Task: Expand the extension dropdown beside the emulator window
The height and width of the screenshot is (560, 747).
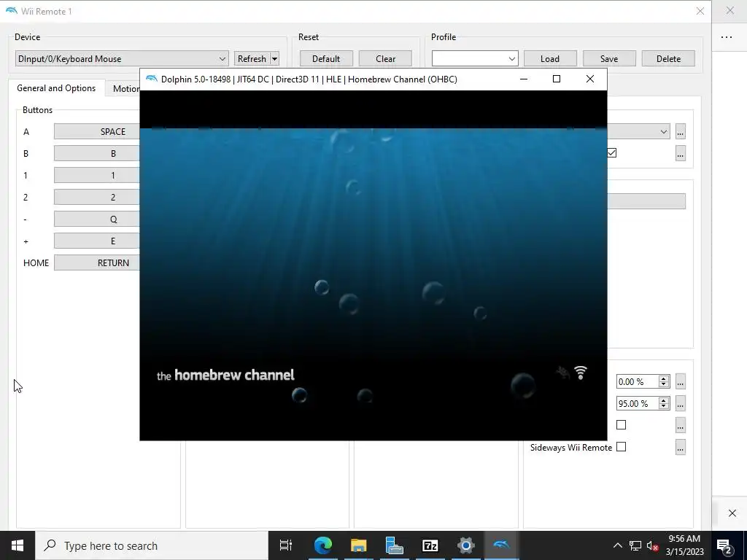Action: click(x=638, y=131)
